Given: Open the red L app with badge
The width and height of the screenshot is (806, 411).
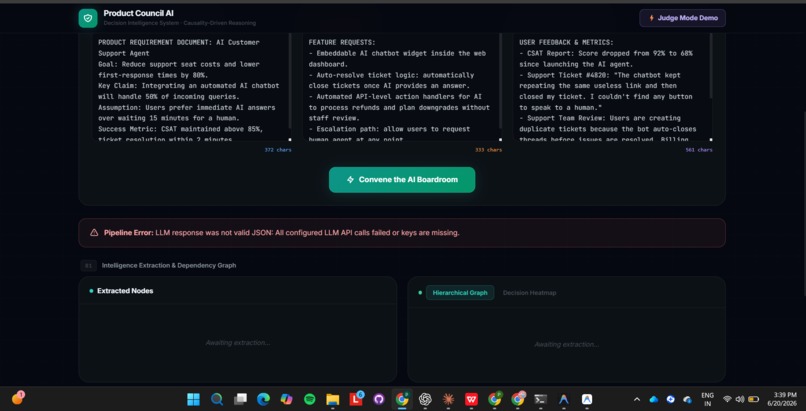Looking at the screenshot, I should coord(356,399).
